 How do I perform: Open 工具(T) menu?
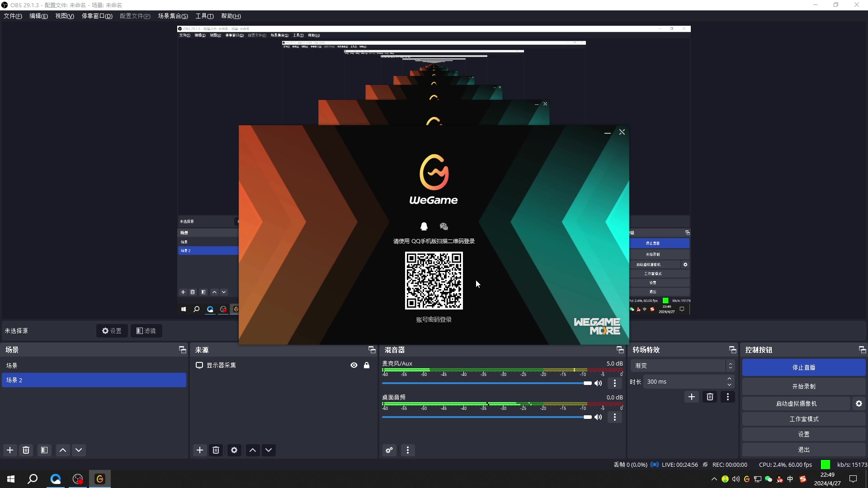pos(204,16)
